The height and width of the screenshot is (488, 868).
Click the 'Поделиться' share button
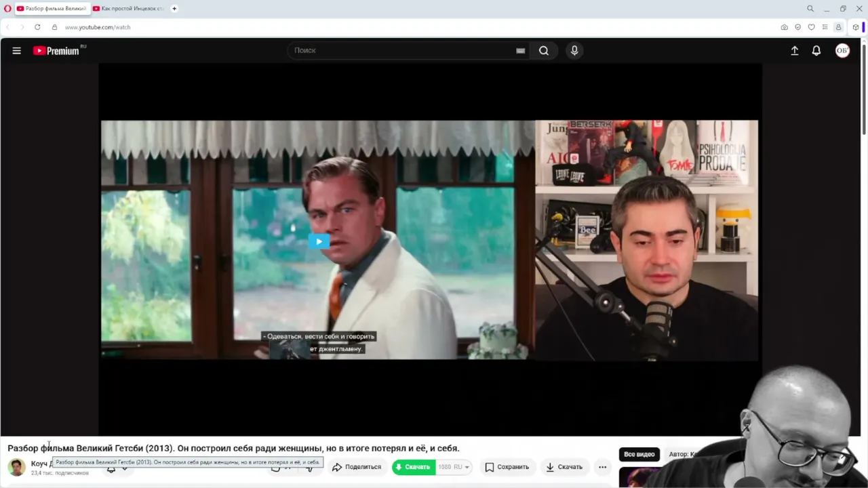point(357,467)
